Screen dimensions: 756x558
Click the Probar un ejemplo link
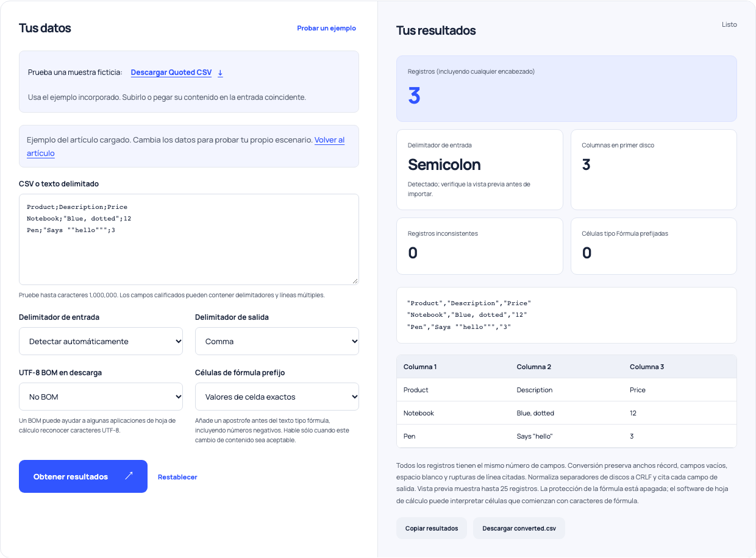(x=326, y=28)
